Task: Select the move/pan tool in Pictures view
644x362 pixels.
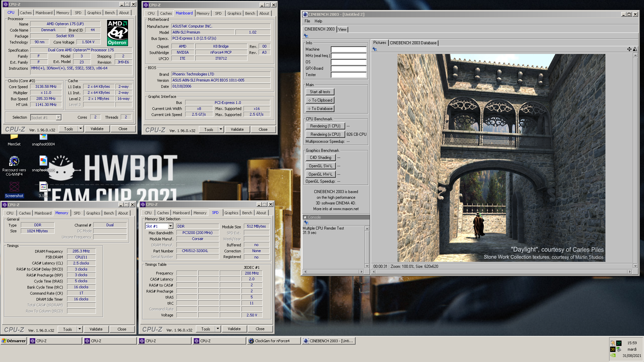Action: [629, 49]
